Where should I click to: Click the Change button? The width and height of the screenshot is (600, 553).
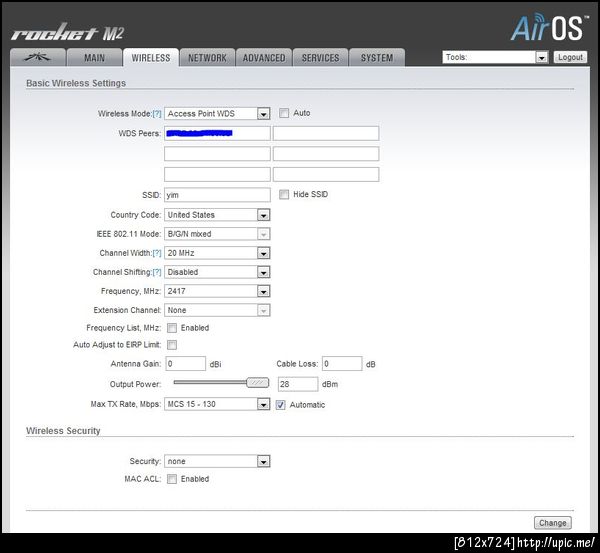pyautogui.click(x=553, y=523)
